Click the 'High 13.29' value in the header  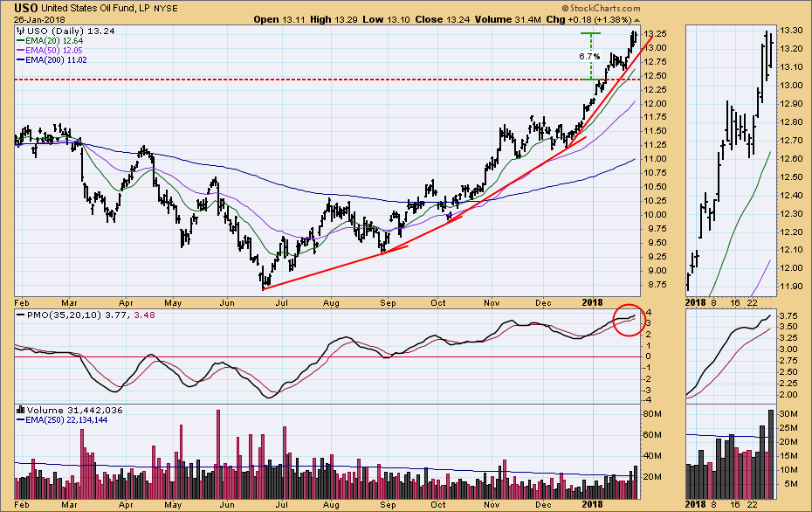[334, 20]
